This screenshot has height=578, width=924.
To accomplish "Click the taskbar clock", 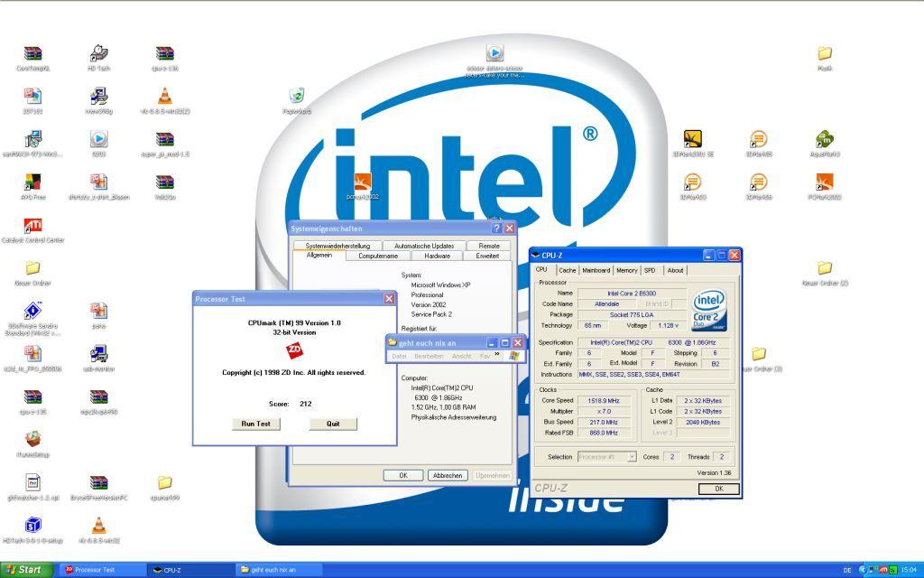I will click(909, 571).
